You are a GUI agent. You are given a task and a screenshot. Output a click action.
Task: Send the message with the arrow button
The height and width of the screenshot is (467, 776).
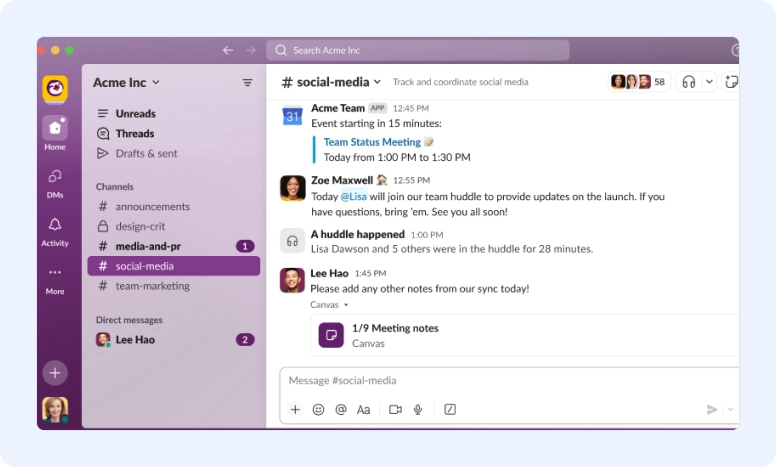pos(712,409)
